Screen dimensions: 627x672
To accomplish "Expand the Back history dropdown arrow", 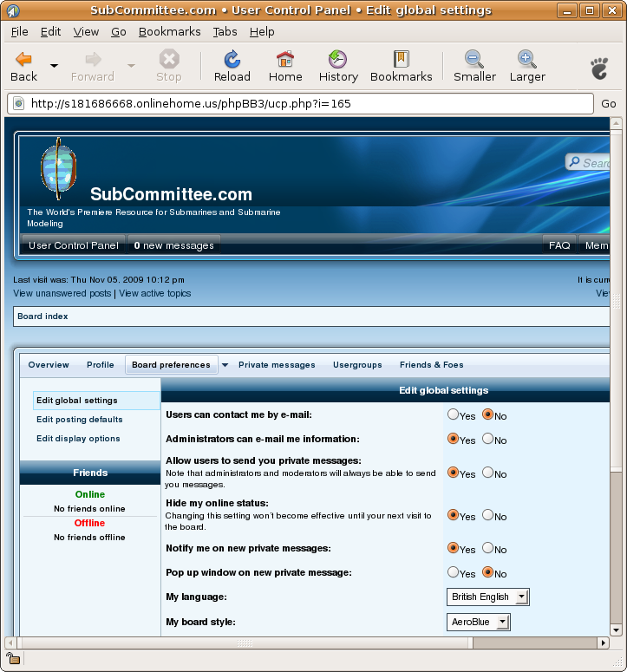I will (54, 66).
